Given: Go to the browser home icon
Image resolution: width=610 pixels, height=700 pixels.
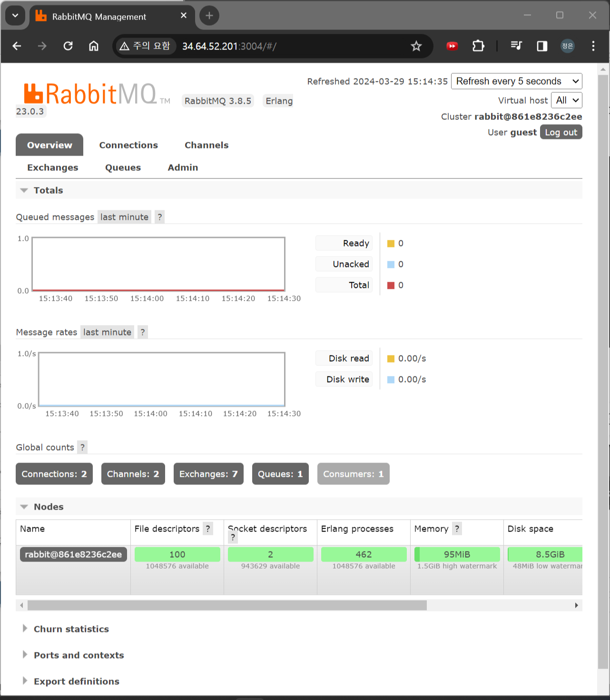Looking at the screenshot, I should pyautogui.click(x=94, y=46).
